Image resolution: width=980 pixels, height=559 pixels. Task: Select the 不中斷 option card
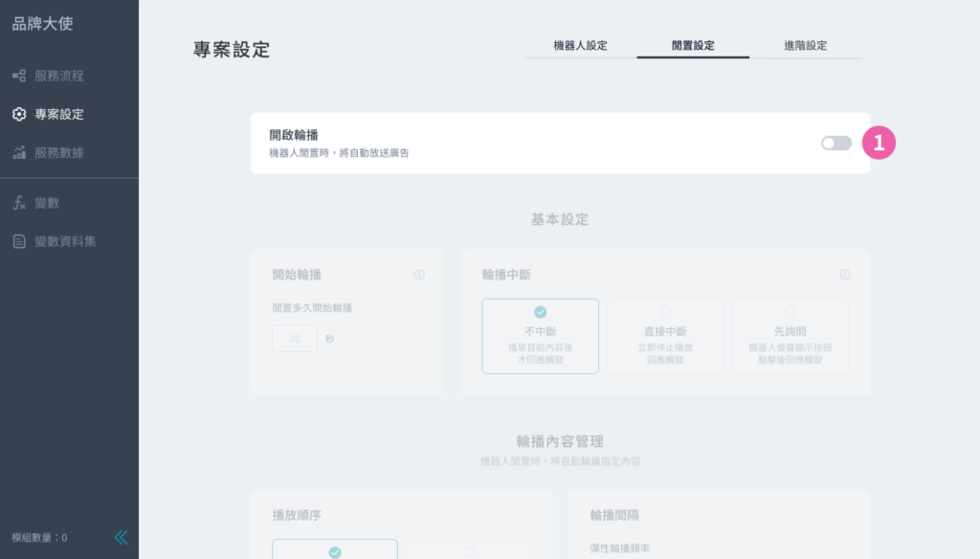point(540,336)
